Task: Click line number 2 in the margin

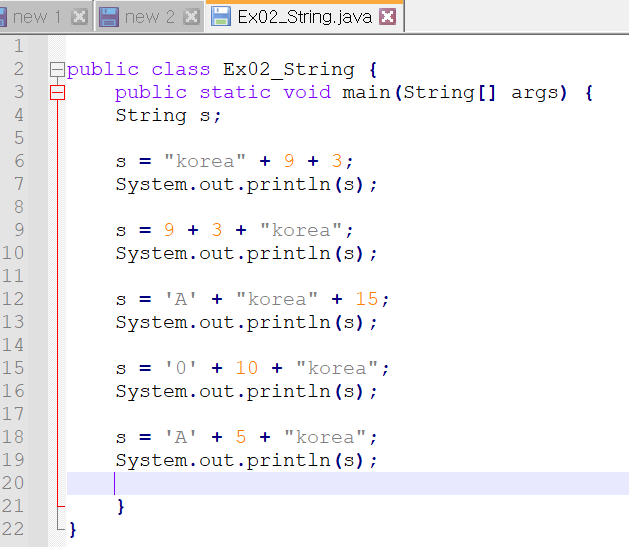Action: click(19, 69)
